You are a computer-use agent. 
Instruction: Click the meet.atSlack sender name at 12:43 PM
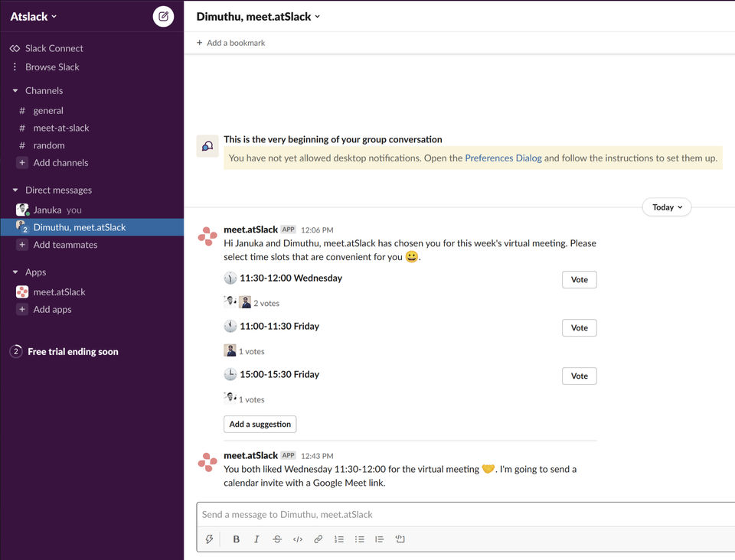[x=251, y=455]
